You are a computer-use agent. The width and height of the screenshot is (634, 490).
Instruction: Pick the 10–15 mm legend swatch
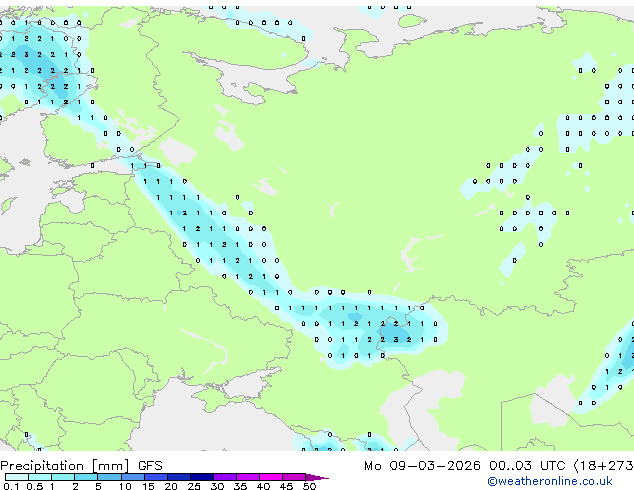[132, 477]
